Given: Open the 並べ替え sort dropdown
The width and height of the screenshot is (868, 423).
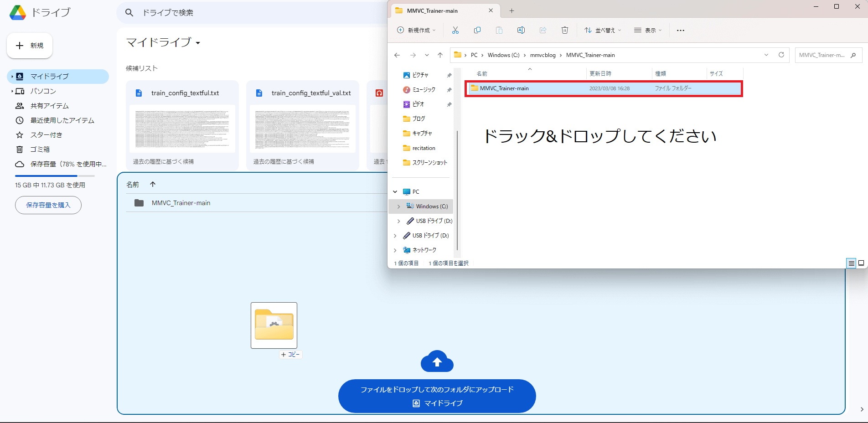Looking at the screenshot, I should point(603,30).
